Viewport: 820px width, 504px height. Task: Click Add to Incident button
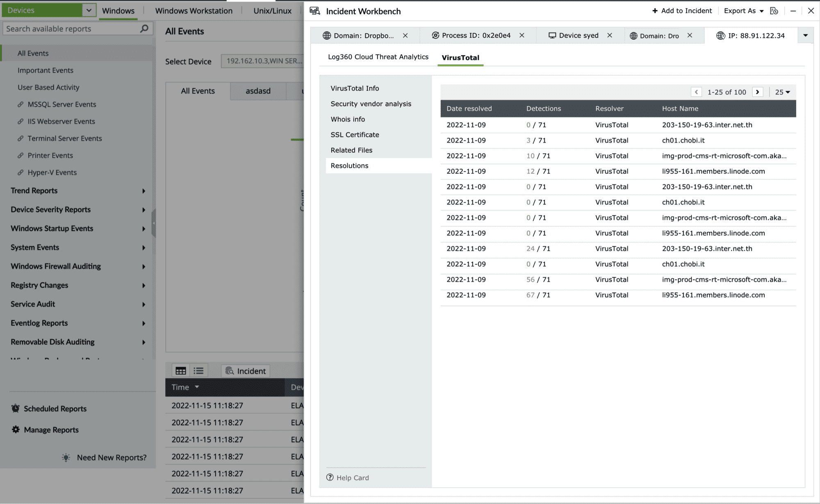coord(682,11)
